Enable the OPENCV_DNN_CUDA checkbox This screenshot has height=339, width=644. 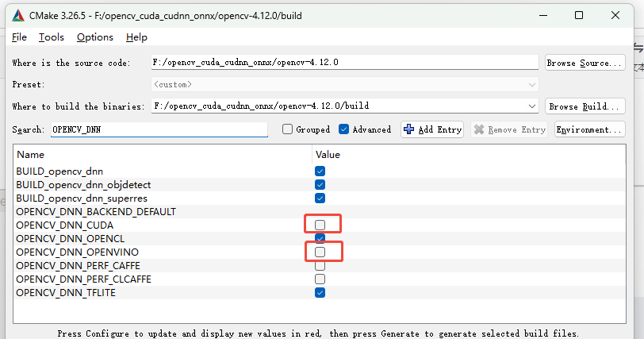click(320, 225)
